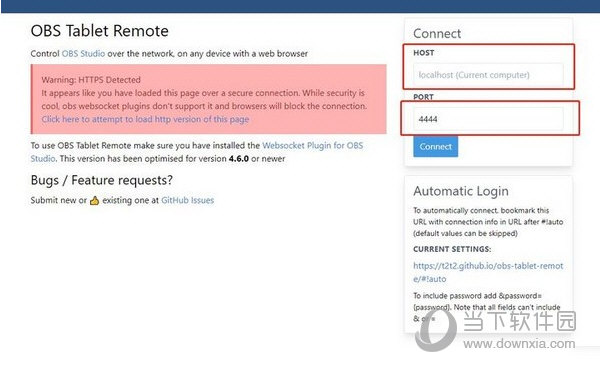Click the Warning: HTTPS Detected text
This screenshot has height=373, width=600.
coord(91,80)
